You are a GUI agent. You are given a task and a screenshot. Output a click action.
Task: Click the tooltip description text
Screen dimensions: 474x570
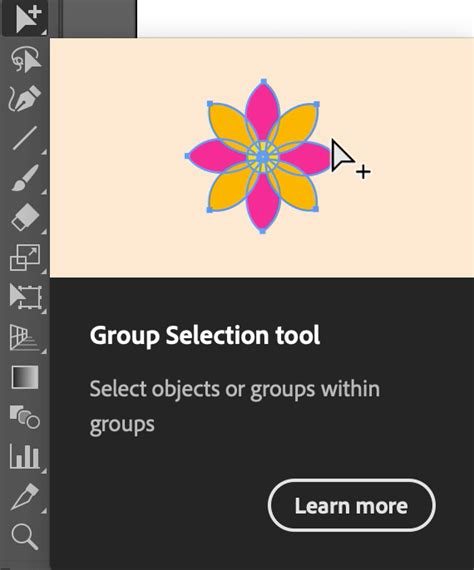tap(235, 406)
